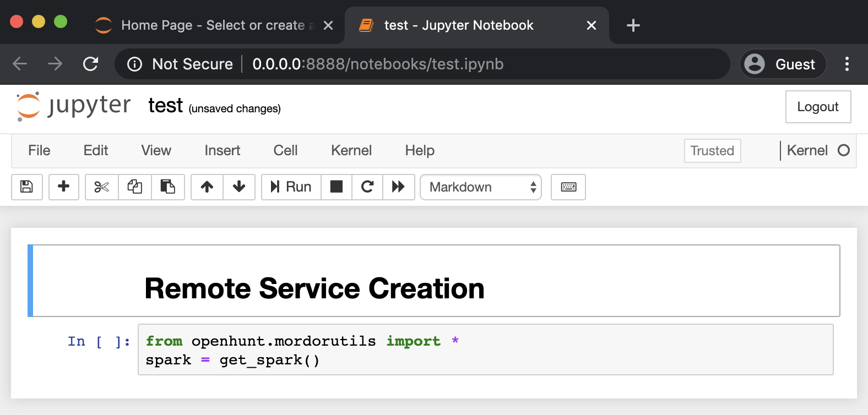Click the Logout button
Viewport: 868px width, 415px height.
click(818, 107)
